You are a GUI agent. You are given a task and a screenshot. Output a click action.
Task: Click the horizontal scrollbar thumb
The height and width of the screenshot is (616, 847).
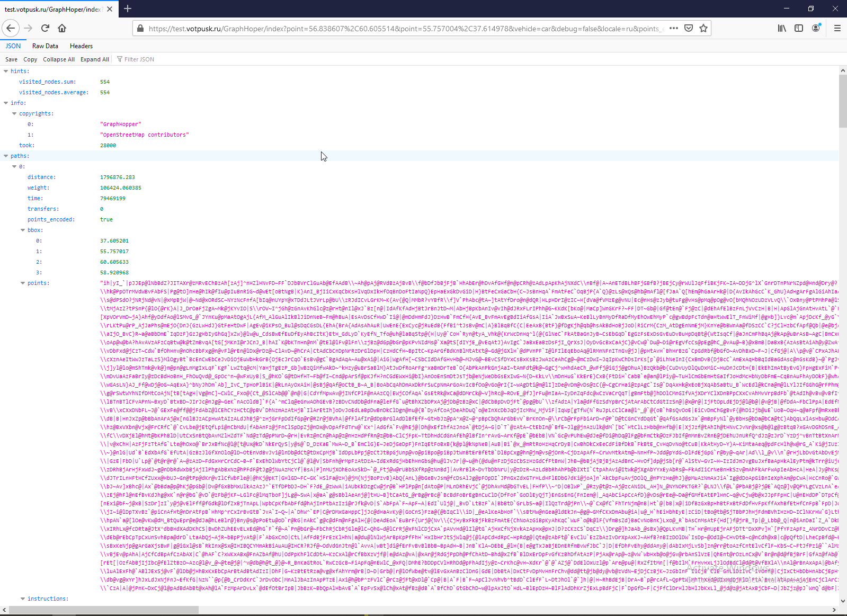(x=104, y=610)
